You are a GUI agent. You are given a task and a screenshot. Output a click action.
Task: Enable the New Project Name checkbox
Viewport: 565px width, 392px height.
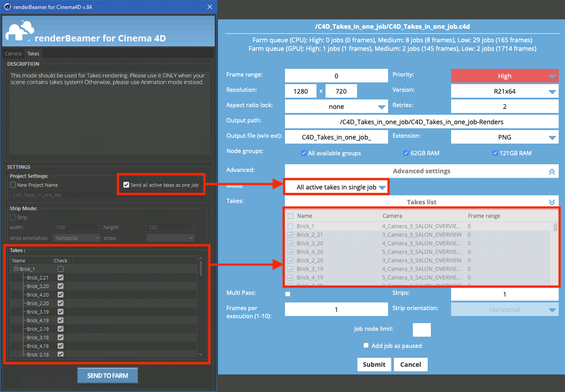[13, 185]
